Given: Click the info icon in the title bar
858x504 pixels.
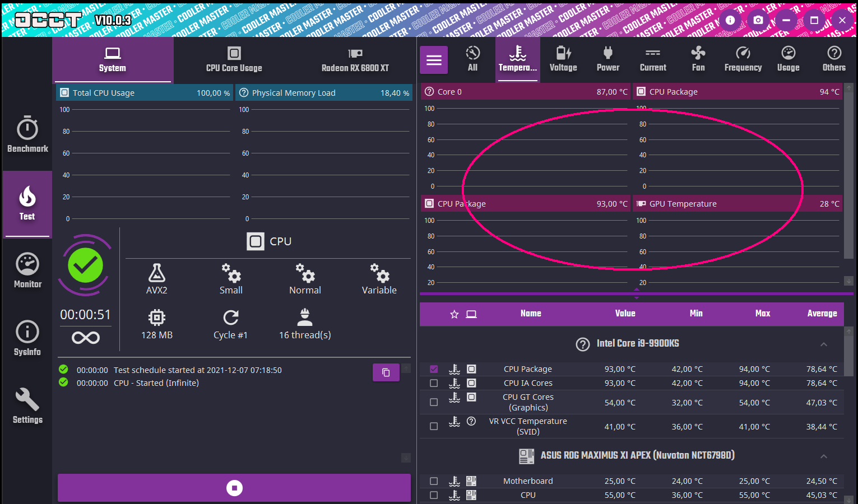Looking at the screenshot, I should [x=730, y=20].
